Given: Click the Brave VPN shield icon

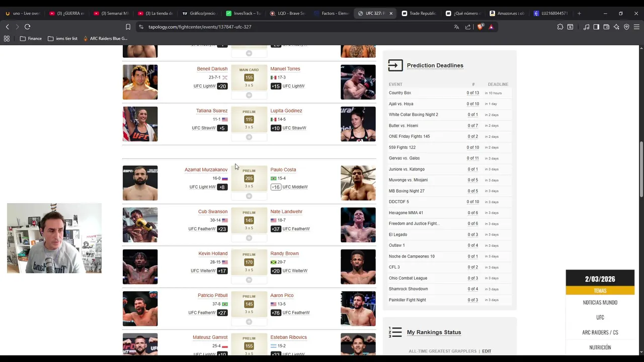Looking at the screenshot, I should coord(626,27).
